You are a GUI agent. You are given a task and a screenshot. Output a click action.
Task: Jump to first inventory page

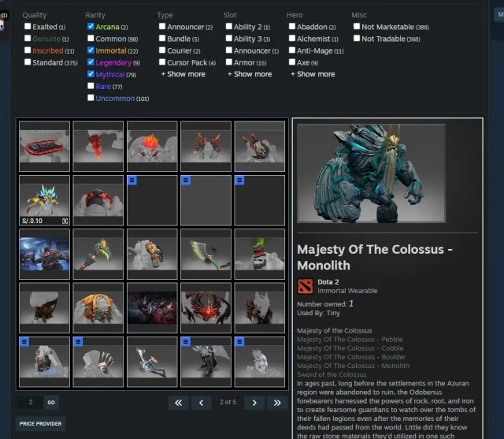coord(179,403)
